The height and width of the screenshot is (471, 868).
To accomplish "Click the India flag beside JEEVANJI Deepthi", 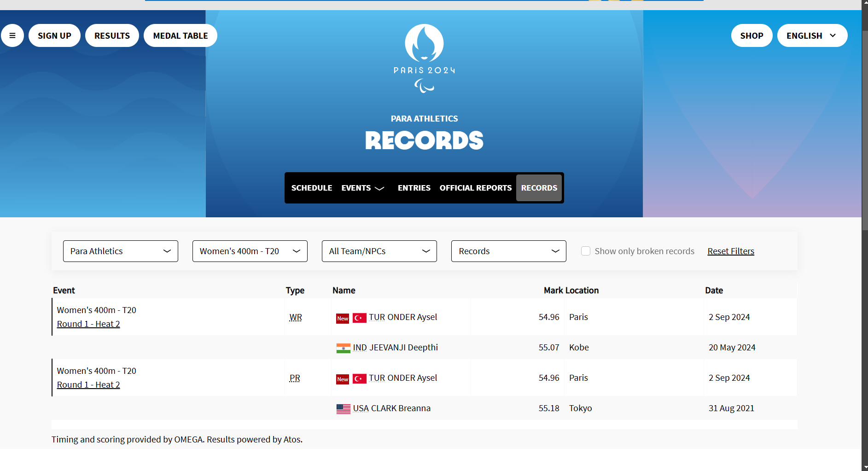I will (343, 348).
